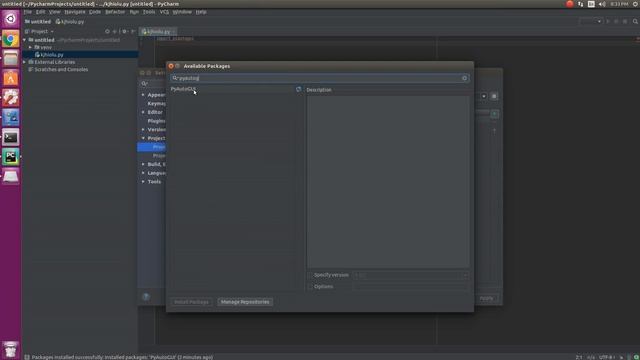Click the UTF-8 encoding in status bar
640x360 pixels.
click(606, 357)
